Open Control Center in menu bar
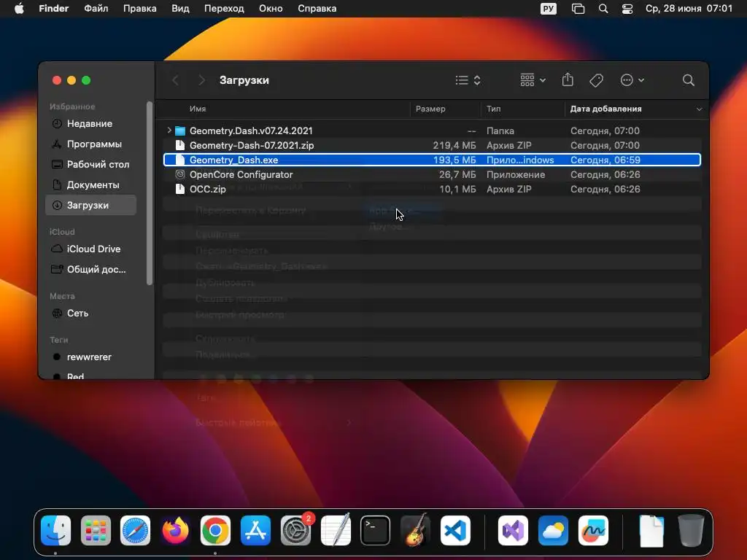 coord(627,9)
